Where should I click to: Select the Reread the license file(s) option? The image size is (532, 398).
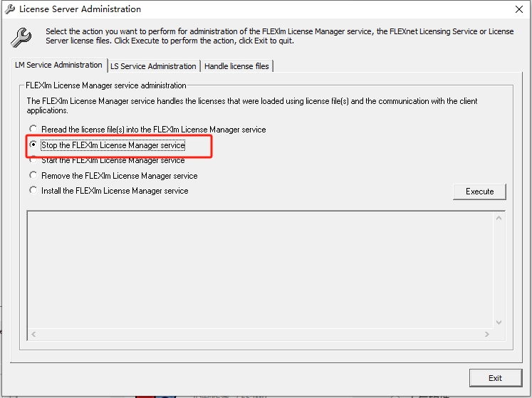pyautogui.click(x=33, y=130)
